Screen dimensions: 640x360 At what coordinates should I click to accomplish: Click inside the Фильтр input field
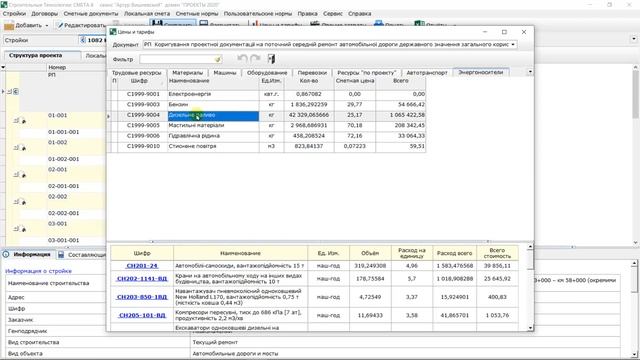[178, 59]
